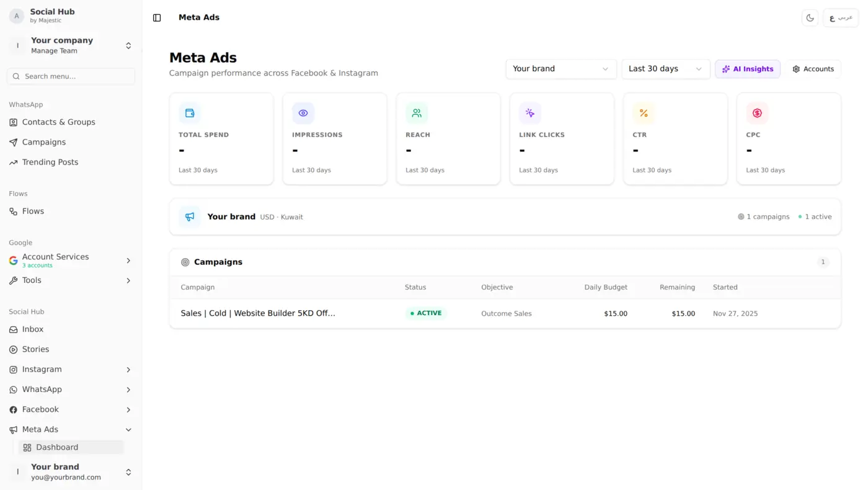Click the Impressions eye icon
The image size is (868, 490).
click(303, 113)
